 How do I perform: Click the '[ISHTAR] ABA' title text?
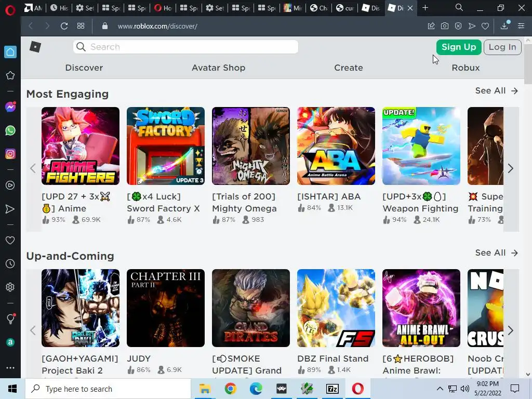pos(329,196)
